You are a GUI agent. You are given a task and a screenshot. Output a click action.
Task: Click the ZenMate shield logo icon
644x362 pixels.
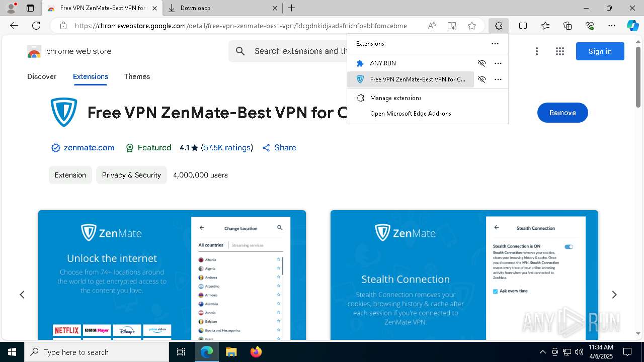tap(64, 112)
